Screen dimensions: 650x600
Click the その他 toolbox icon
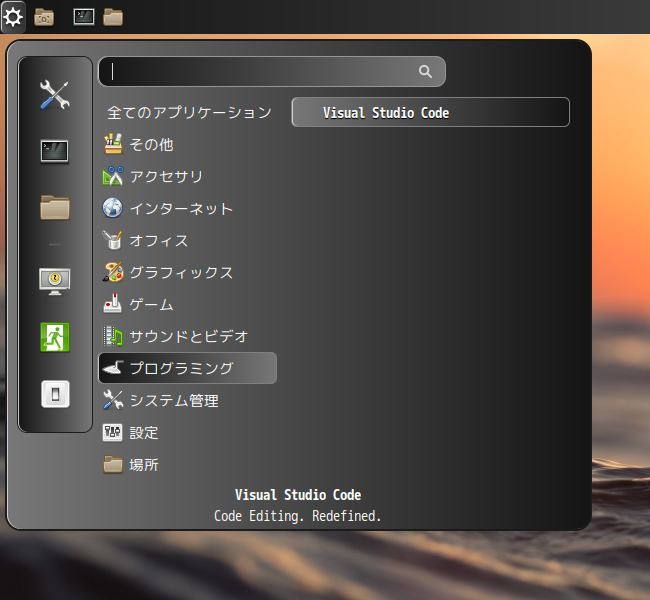[113, 143]
